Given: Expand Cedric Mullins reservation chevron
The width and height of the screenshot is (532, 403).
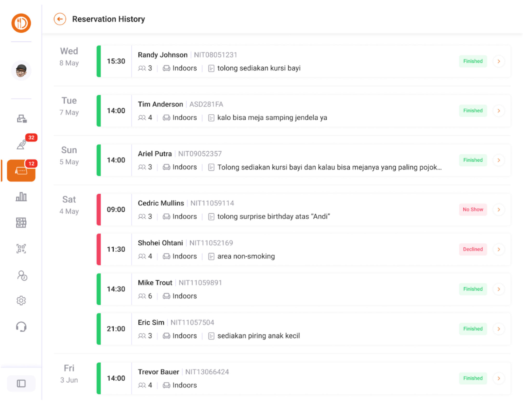Looking at the screenshot, I should pyautogui.click(x=498, y=210).
